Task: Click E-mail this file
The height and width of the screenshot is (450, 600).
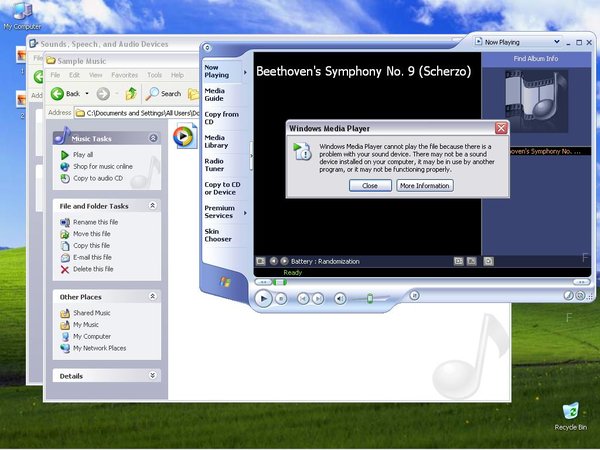Action: click(92, 257)
